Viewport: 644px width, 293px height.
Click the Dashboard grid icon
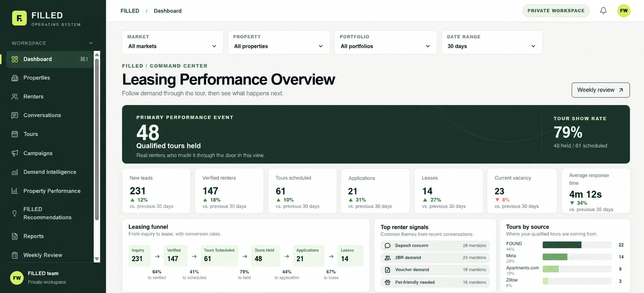pyautogui.click(x=15, y=59)
